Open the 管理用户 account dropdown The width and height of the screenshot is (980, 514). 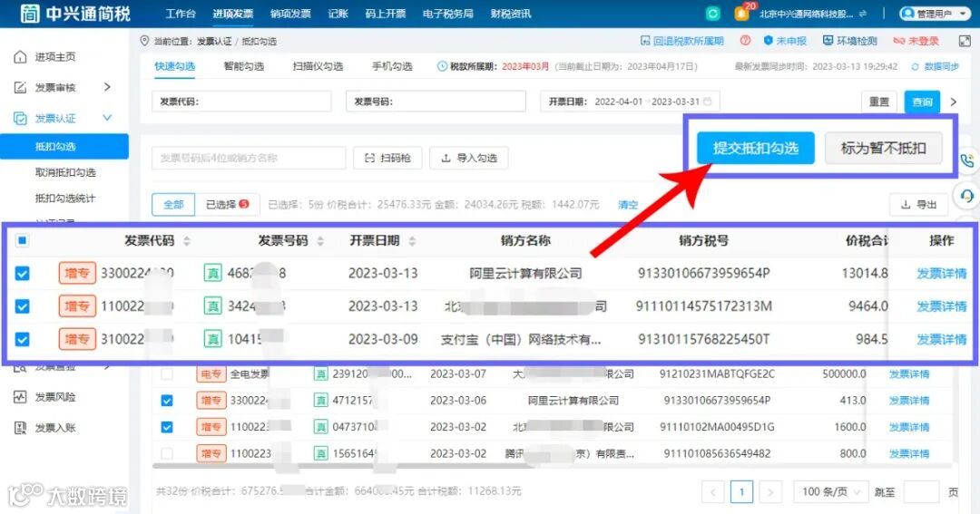click(936, 13)
